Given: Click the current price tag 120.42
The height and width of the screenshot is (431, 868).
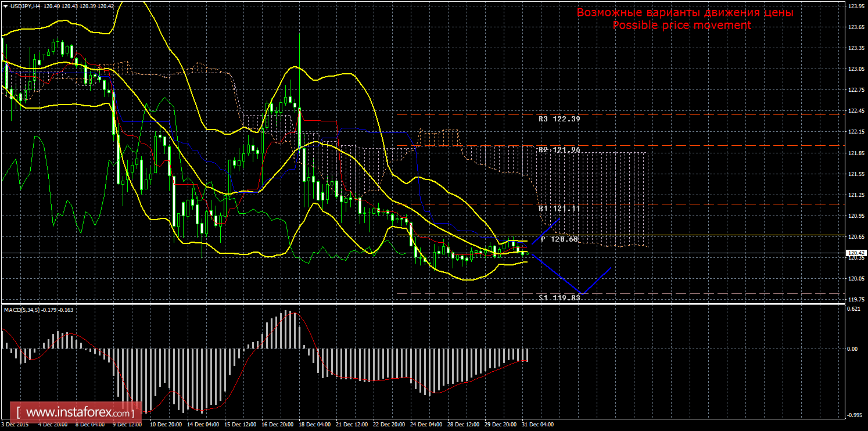Looking at the screenshot, I should click(856, 253).
